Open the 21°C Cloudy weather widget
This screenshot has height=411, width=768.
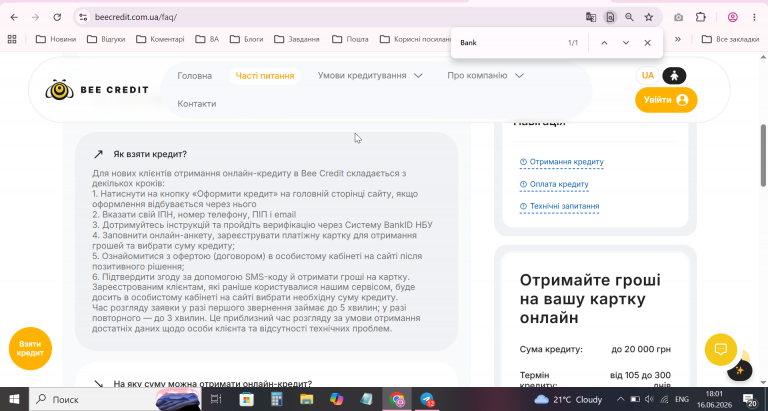pos(568,399)
